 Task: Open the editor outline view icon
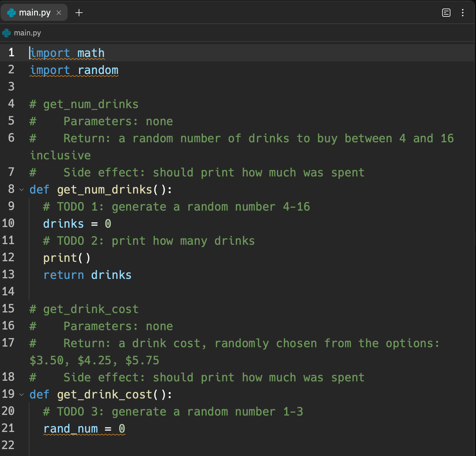coord(446,13)
